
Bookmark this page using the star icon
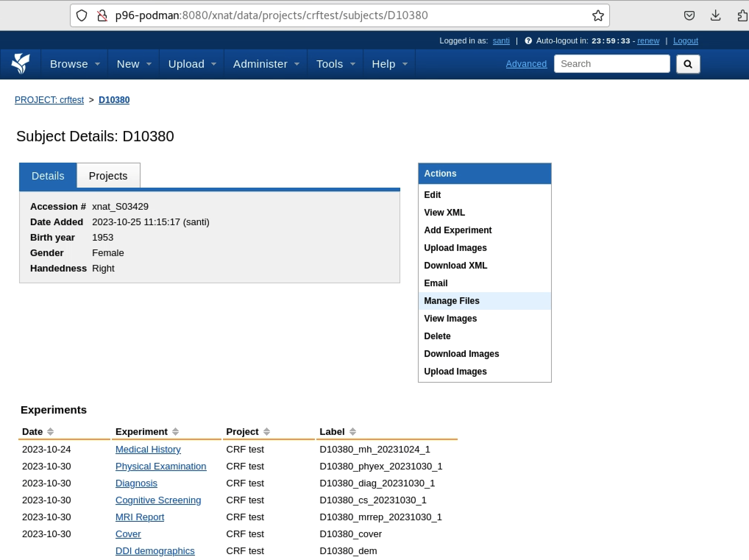598,15
